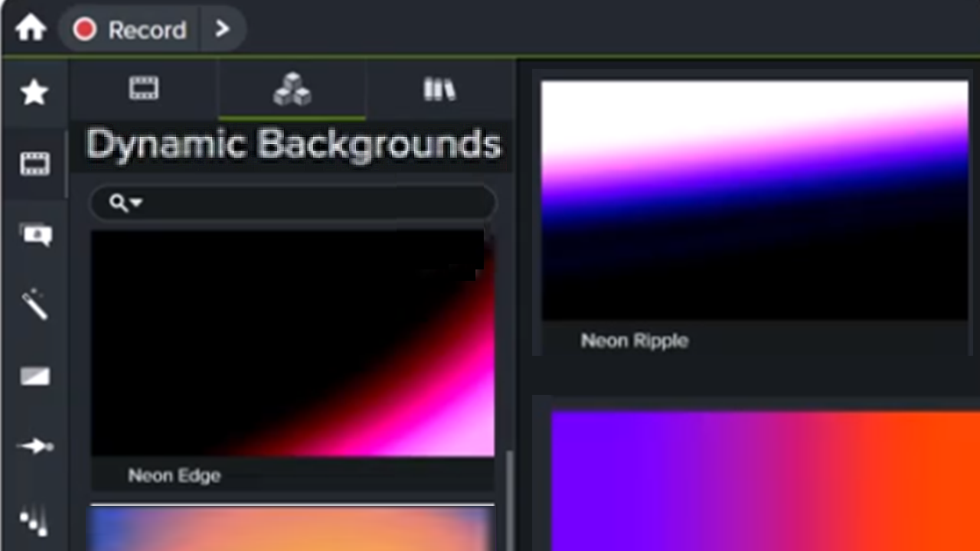The height and width of the screenshot is (551, 980).
Task: Open the Dynamic Backgrounds header selector
Action: [x=293, y=144]
